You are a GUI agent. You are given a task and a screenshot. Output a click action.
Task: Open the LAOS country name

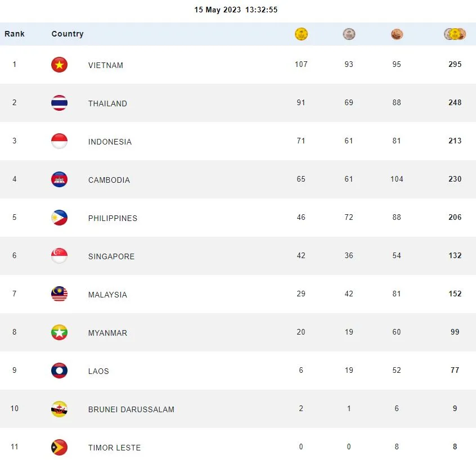tap(98, 371)
